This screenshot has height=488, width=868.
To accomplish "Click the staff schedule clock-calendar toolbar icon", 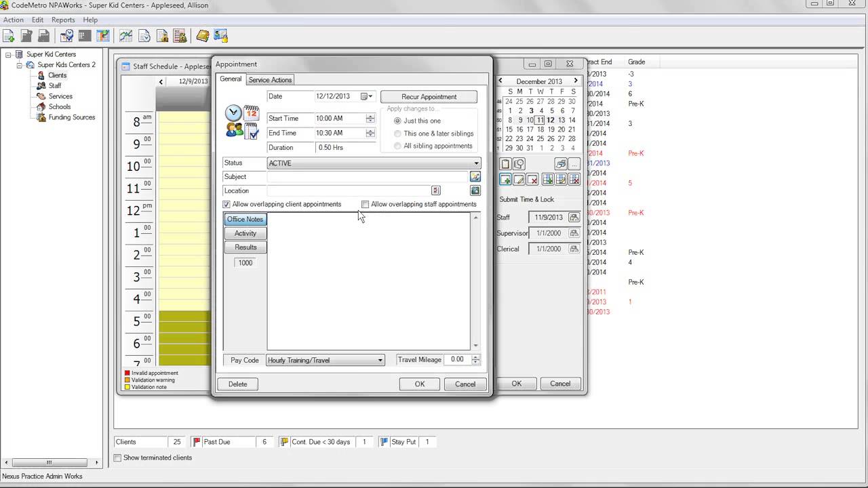I will (67, 36).
